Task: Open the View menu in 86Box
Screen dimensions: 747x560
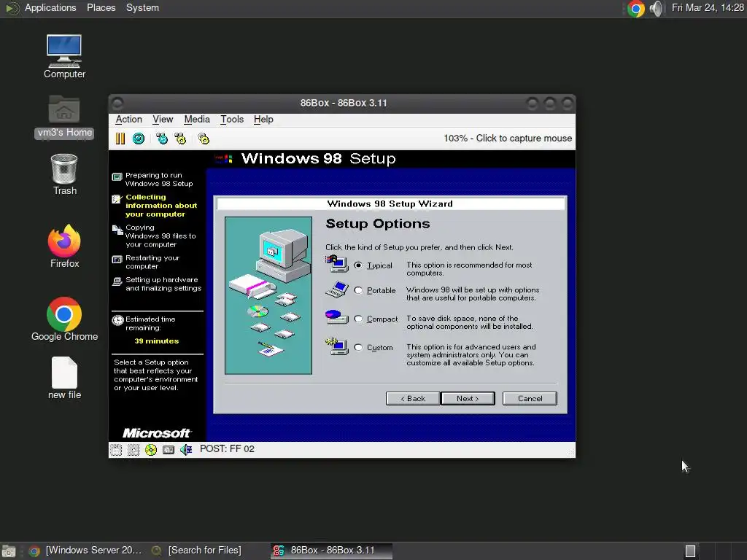Action: point(163,120)
